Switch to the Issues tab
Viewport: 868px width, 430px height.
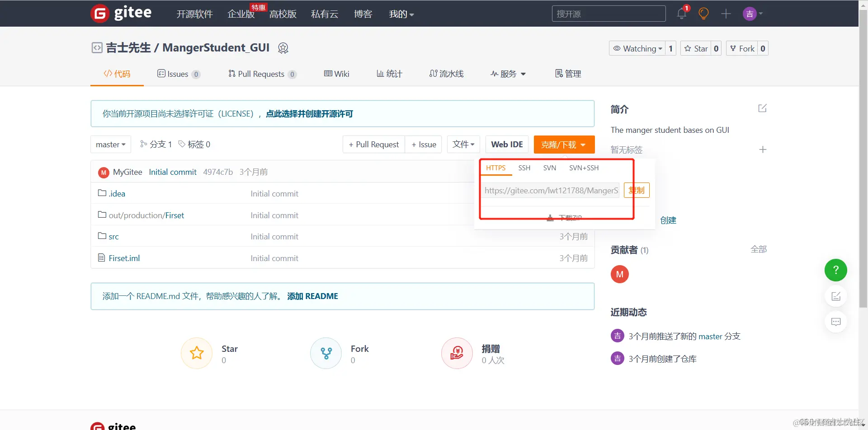179,74
